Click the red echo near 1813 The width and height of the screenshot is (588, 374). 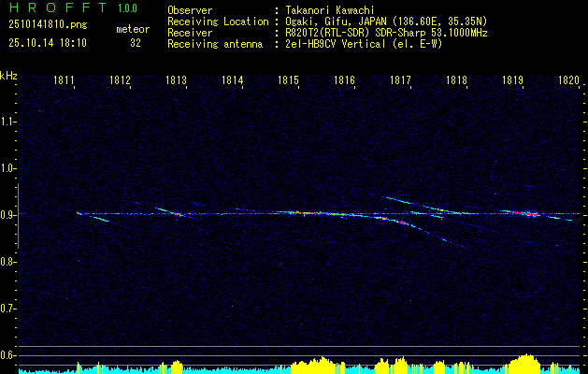[174, 212]
